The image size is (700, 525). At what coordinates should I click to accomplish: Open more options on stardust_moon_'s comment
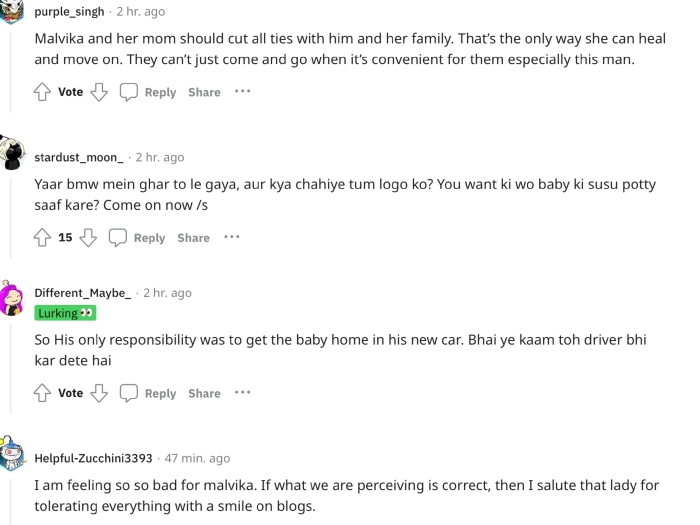tap(231, 238)
